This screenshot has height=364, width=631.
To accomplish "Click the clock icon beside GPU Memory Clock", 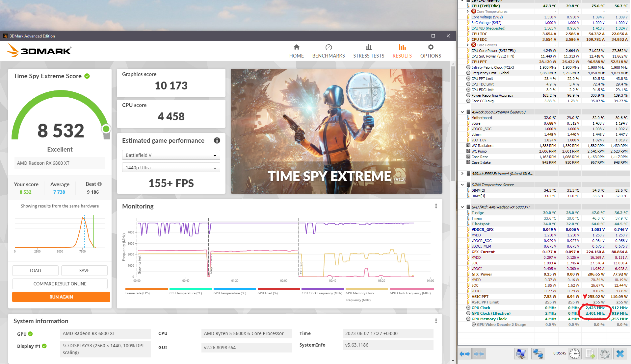I will (x=468, y=319).
